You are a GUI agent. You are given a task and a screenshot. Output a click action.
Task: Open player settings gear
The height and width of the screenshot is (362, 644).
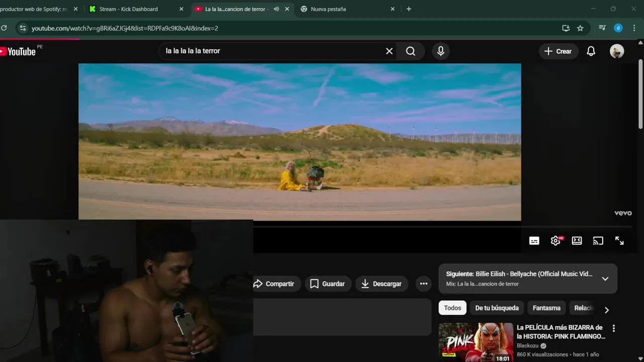(x=555, y=241)
